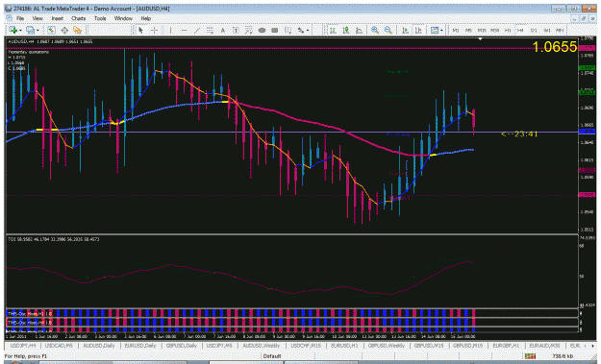Toggle the M5 timeframe button
Viewport: 601px width, 364px height.
(468, 30)
